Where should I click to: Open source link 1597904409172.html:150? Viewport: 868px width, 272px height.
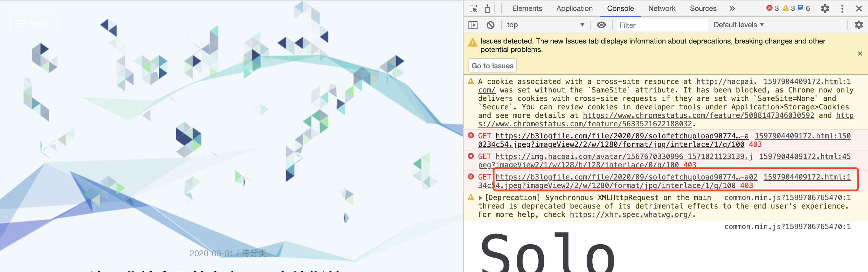point(803,136)
